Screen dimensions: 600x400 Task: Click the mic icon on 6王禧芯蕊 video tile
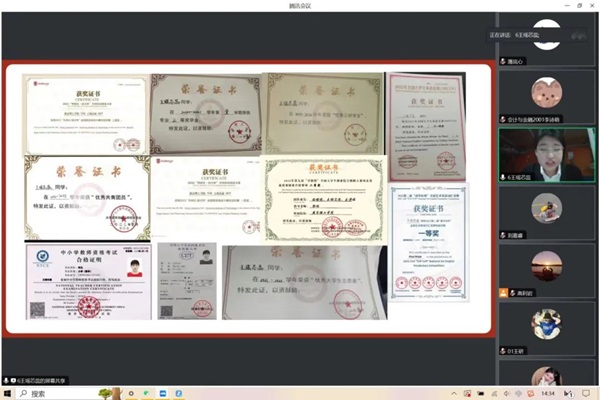pyautogui.click(x=504, y=177)
